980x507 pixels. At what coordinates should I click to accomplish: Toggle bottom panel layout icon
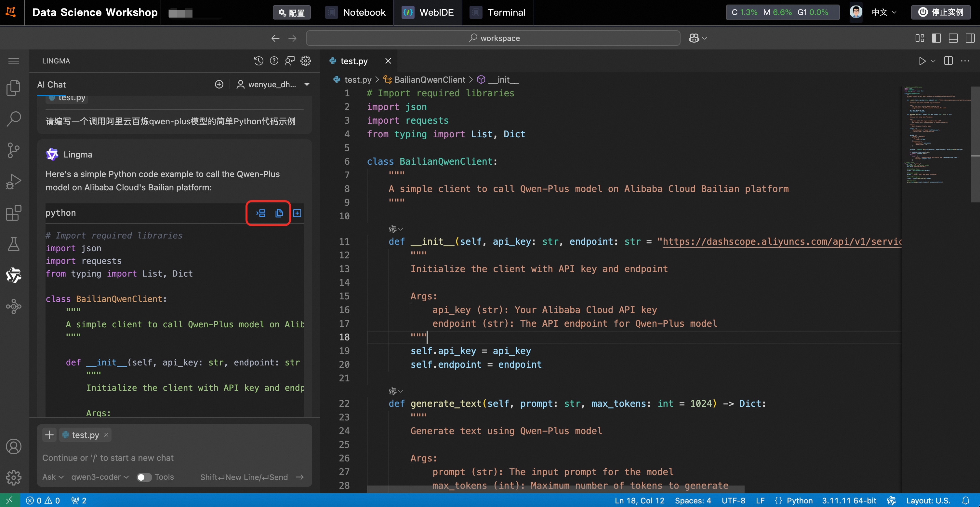click(x=953, y=38)
